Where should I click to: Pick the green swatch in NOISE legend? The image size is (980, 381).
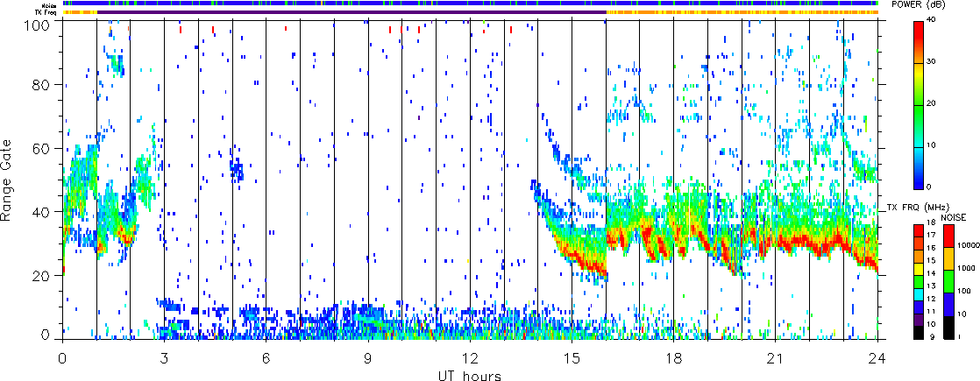[948, 282]
